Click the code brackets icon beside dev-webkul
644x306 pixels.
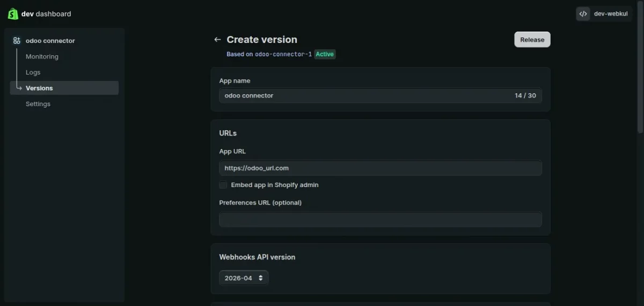tap(583, 14)
